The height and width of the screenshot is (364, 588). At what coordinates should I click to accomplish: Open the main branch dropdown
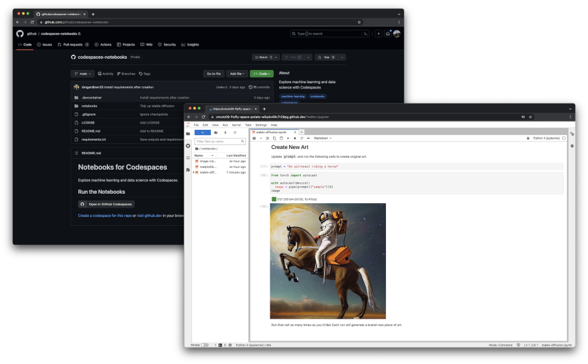tap(83, 73)
